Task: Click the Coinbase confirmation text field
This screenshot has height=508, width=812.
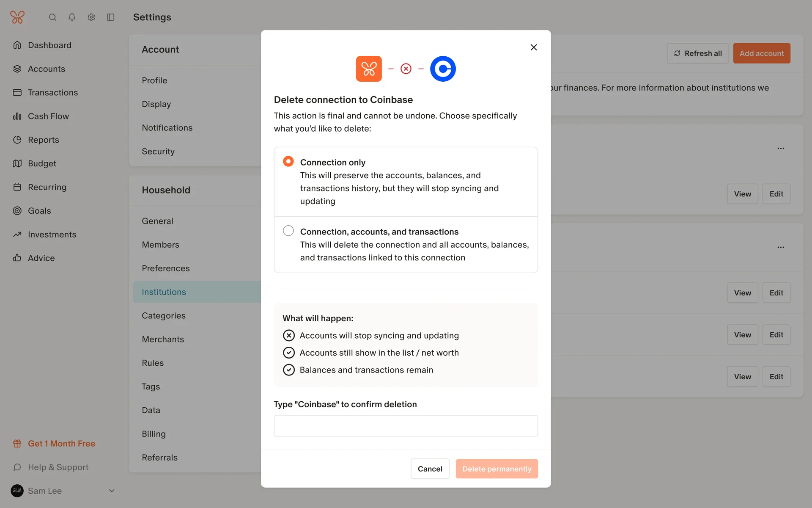Action: tap(406, 425)
